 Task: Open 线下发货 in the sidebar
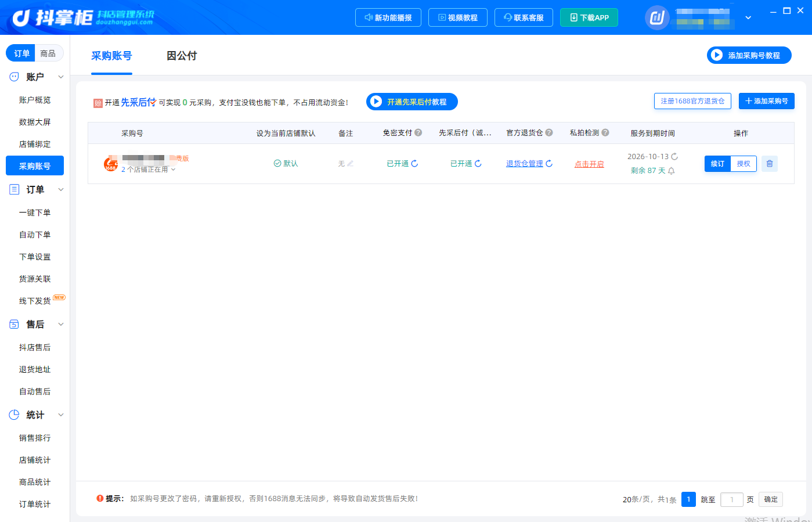35,301
